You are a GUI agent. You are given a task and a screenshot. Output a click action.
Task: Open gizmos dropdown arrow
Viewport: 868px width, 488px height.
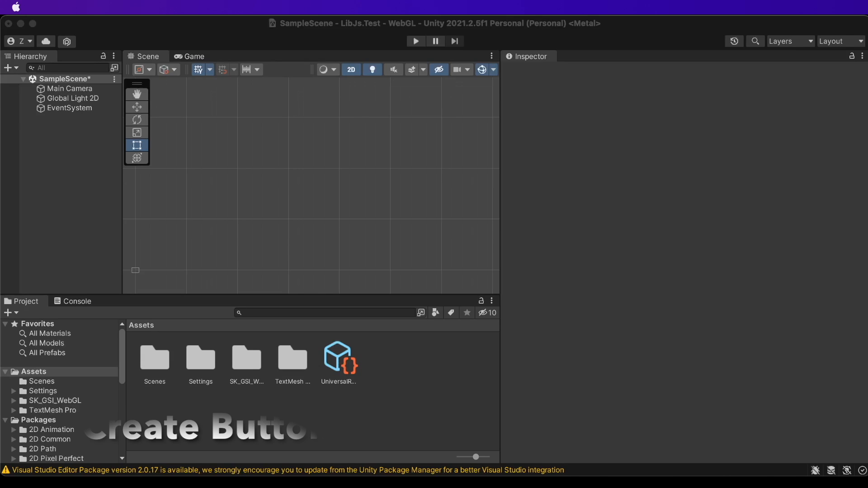coord(493,70)
